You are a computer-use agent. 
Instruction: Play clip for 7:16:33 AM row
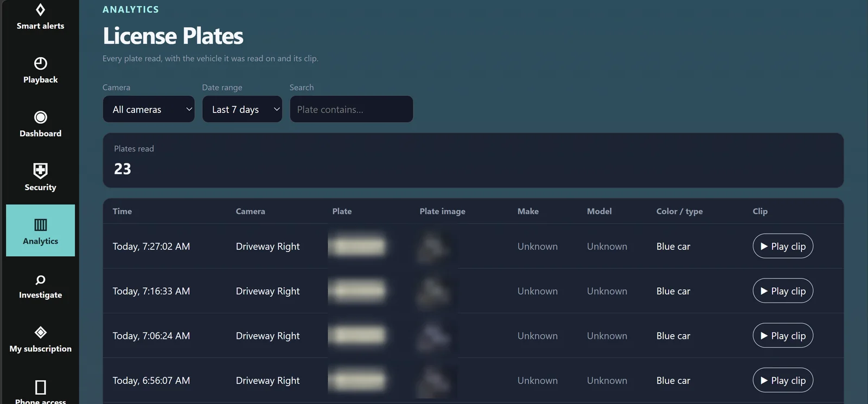click(x=783, y=291)
